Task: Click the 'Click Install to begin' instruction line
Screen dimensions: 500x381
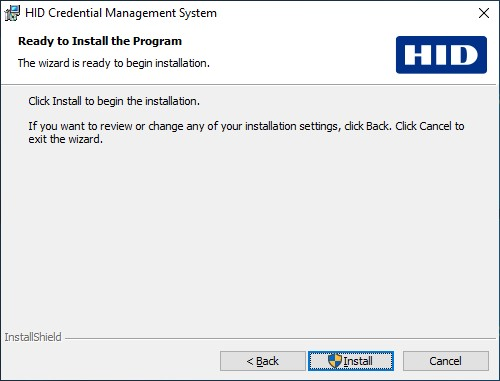Action: point(114,101)
